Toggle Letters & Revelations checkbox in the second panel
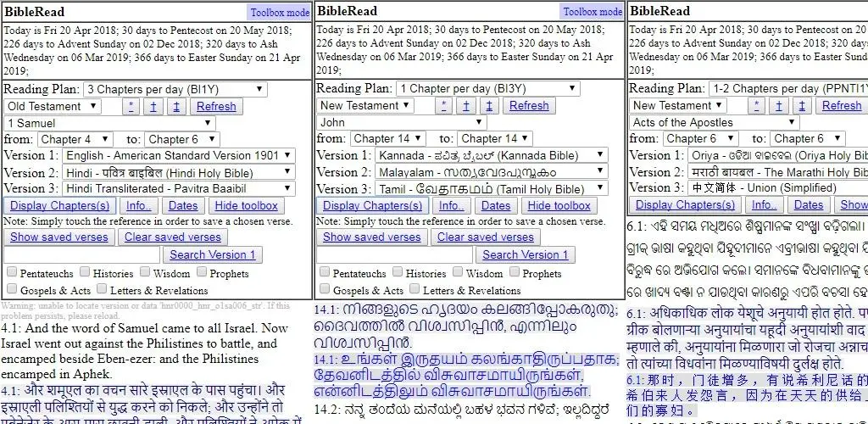The width and height of the screenshot is (868, 424). point(415,288)
